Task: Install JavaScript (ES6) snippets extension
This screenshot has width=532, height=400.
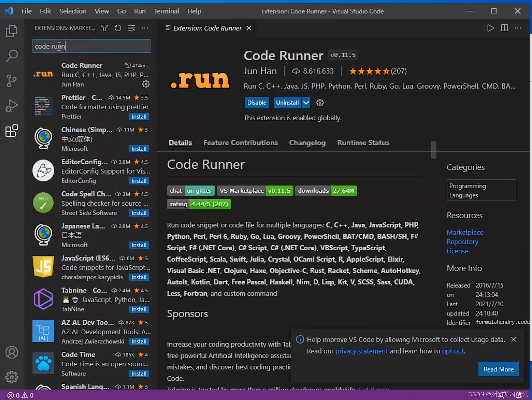Action: pos(139,277)
